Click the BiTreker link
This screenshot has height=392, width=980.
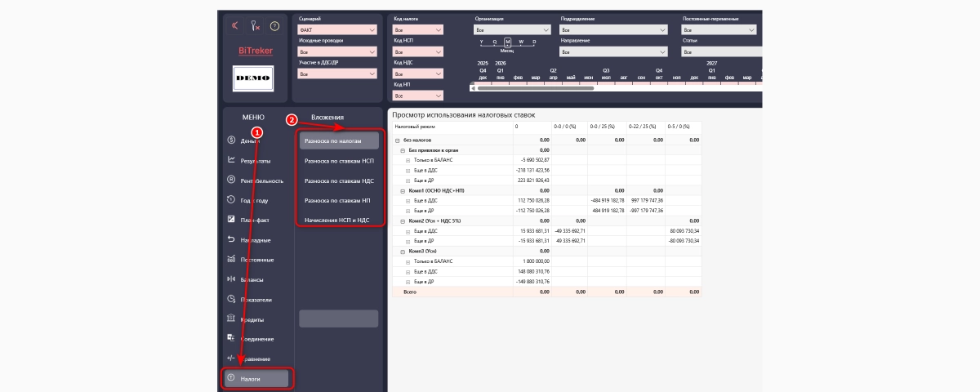coord(255,51)
